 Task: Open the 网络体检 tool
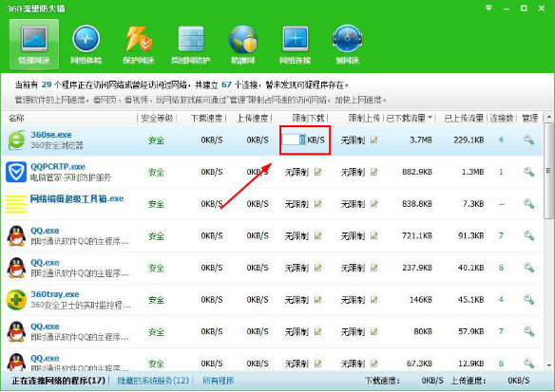(x=86, y=45)
